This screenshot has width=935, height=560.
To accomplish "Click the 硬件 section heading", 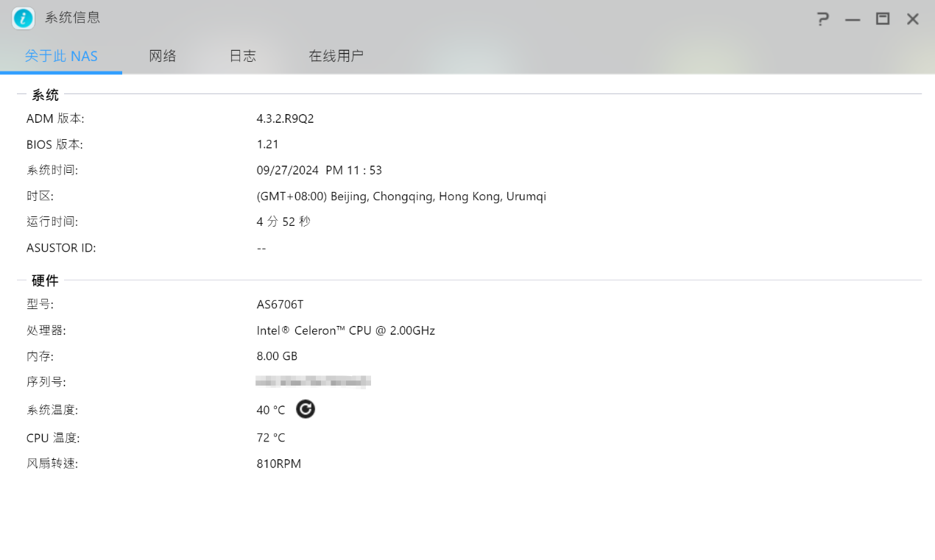I will coord(45,280).
